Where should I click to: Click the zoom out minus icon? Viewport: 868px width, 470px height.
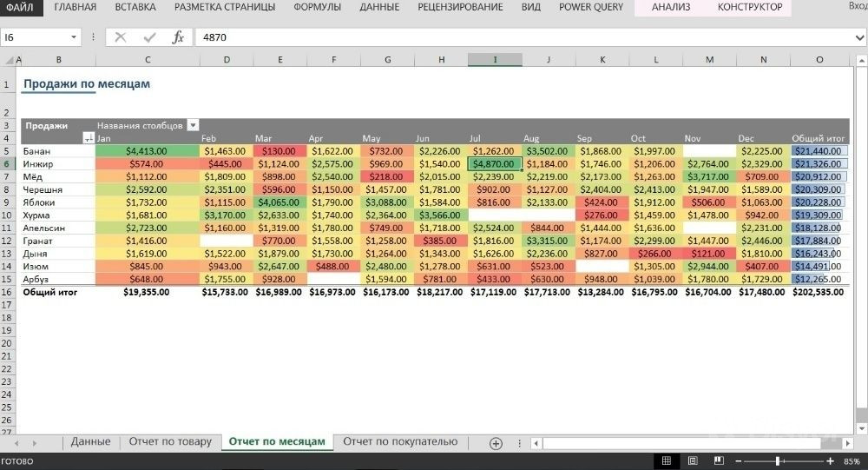(740, 460)
